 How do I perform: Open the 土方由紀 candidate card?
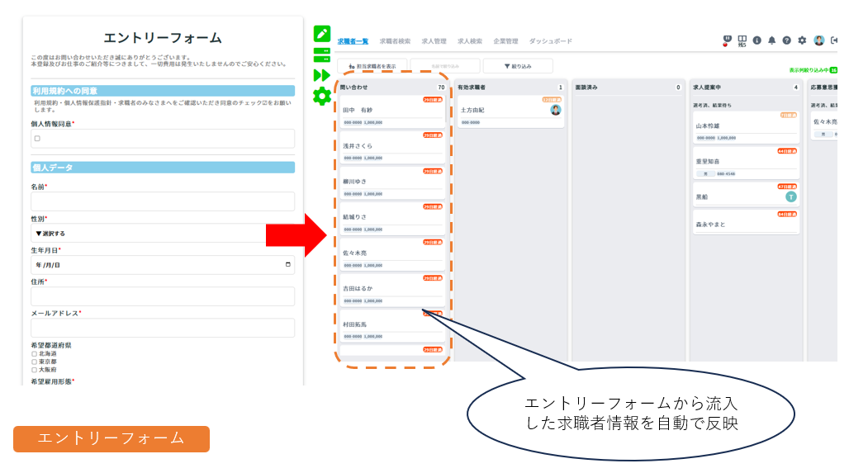(510, 111)
